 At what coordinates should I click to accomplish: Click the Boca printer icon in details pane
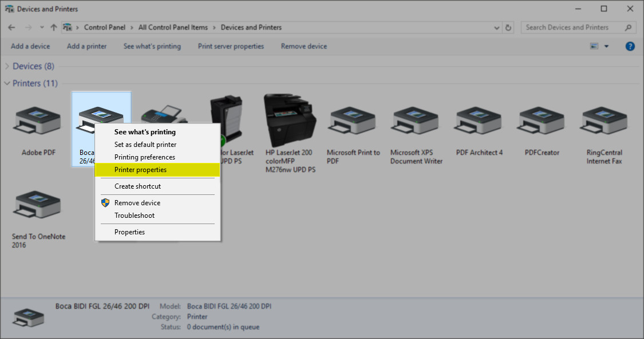coord(29,317)
